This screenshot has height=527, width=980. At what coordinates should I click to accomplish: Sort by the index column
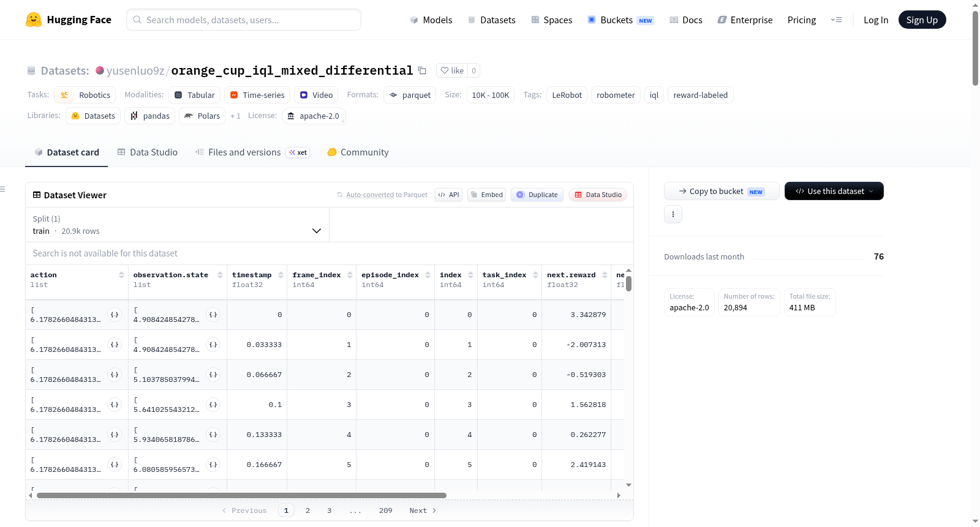coord(470,275)
